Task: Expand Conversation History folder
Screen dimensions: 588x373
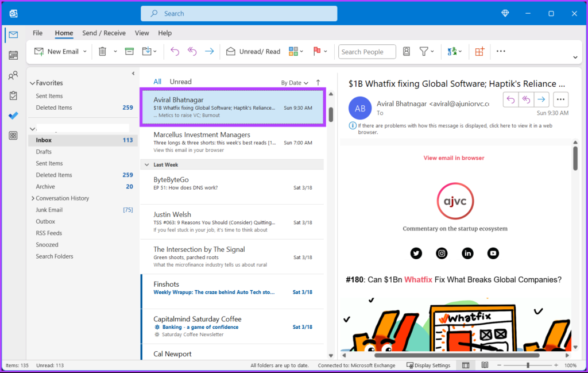Action: [33, 198]
